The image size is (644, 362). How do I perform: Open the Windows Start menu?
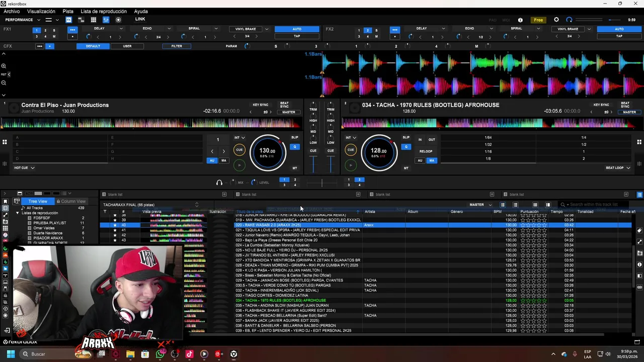(11, 354)
